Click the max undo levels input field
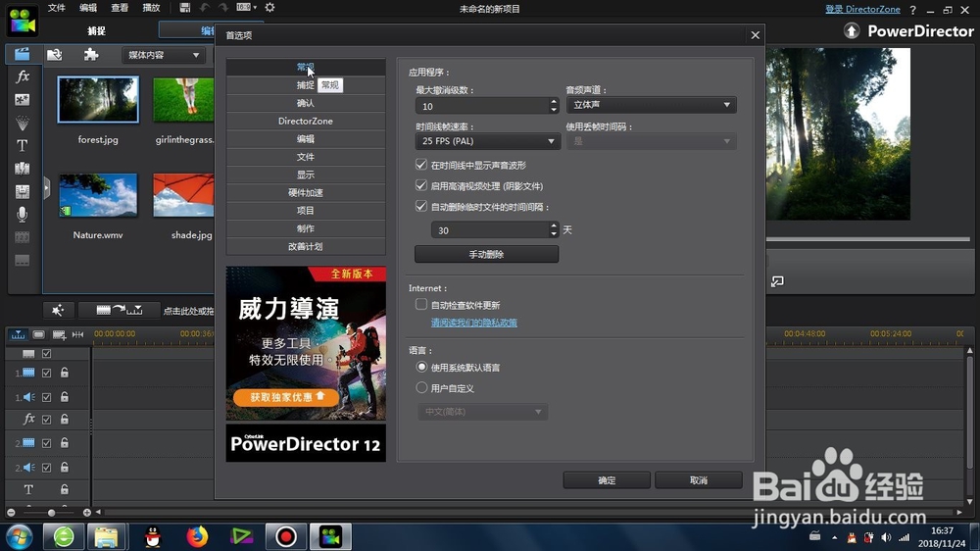This screenshot has width=980, height=551. (482, 106)
